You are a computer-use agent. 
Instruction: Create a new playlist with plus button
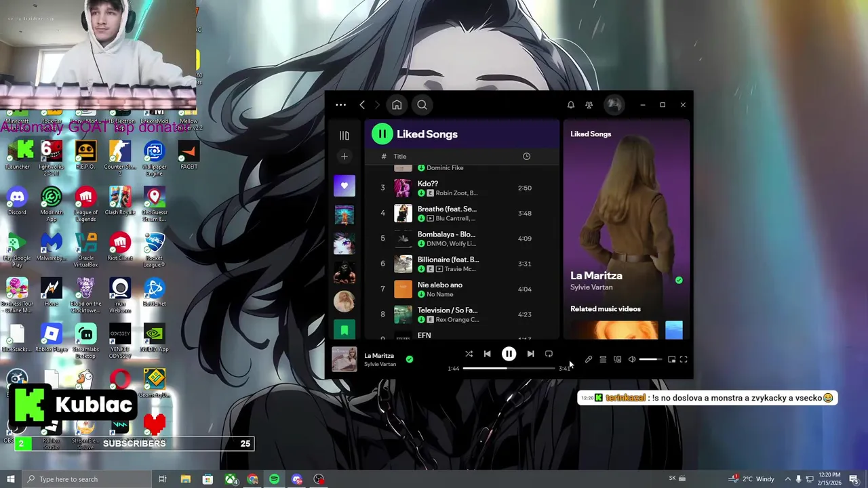[344, 157]
